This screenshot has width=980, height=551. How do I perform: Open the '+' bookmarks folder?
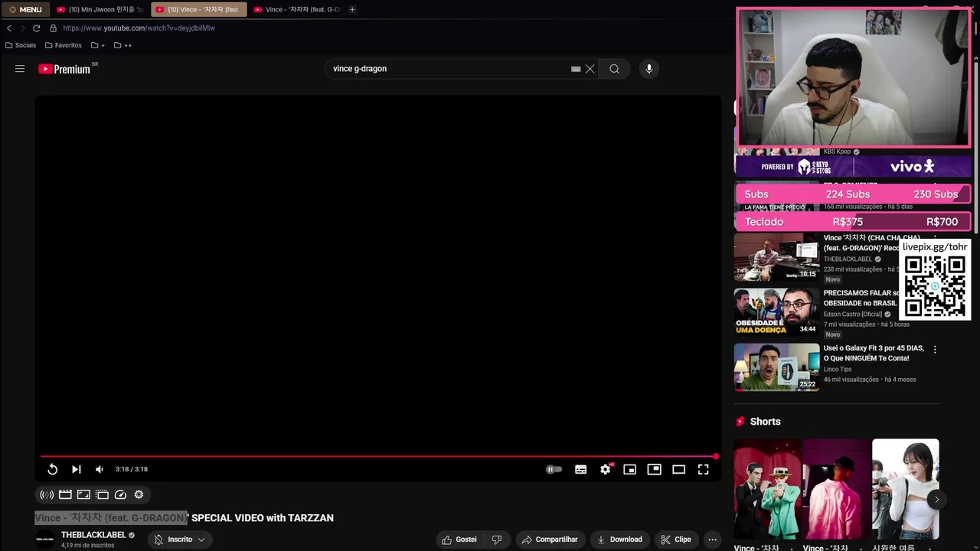[x=98, y=45]
